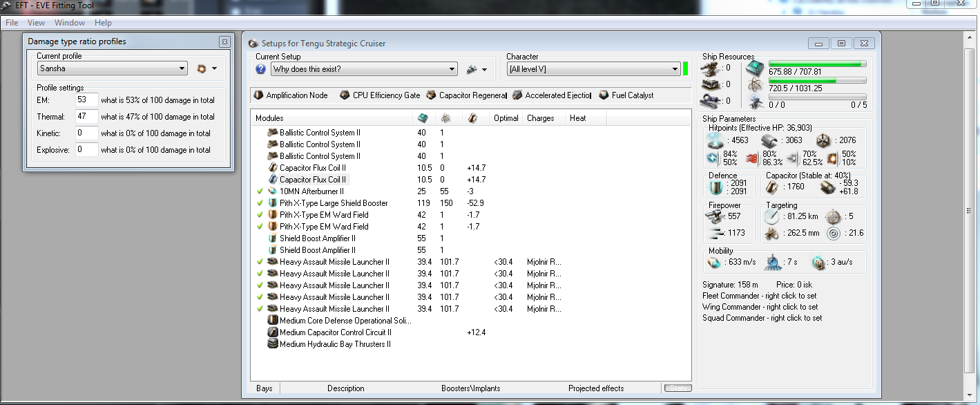Switch to the Bays tab
The image size is (980, 405).
264,388
